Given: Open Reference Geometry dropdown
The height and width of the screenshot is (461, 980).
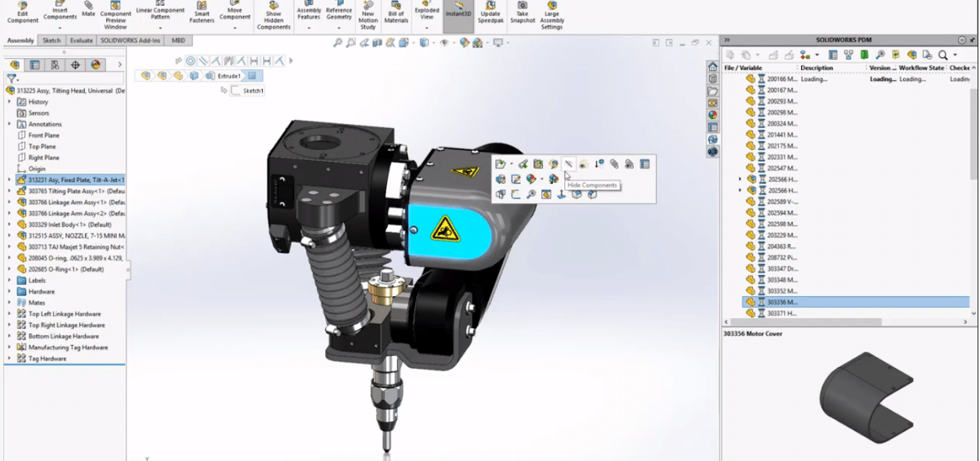Looking at the screenshot, I should click(x=338, y=28).
